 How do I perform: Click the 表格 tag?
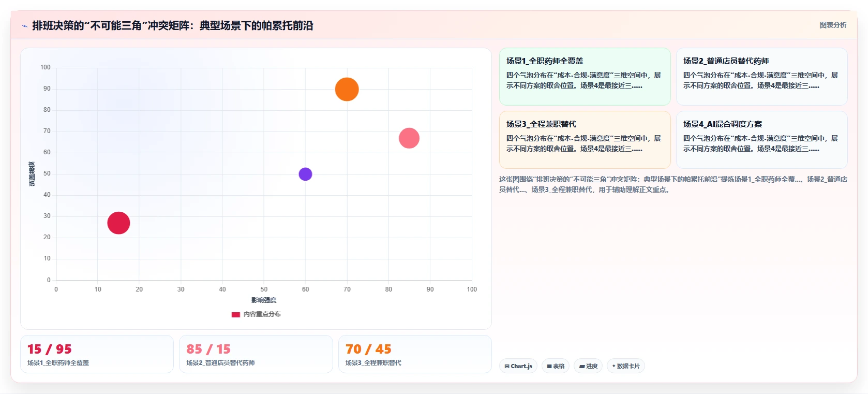556,366
